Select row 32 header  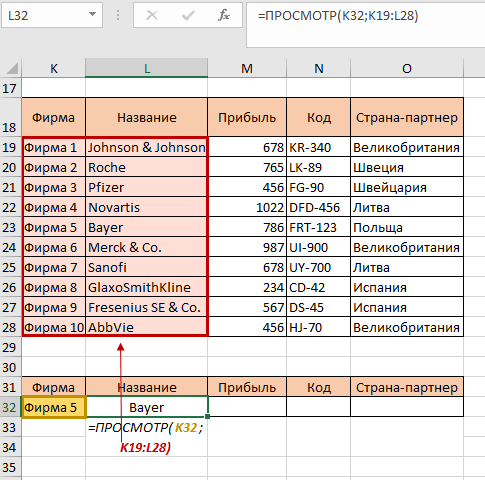point(10,407)
